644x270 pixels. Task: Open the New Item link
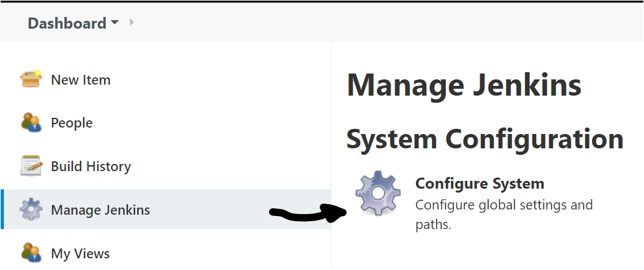click(x=81, y=80)
